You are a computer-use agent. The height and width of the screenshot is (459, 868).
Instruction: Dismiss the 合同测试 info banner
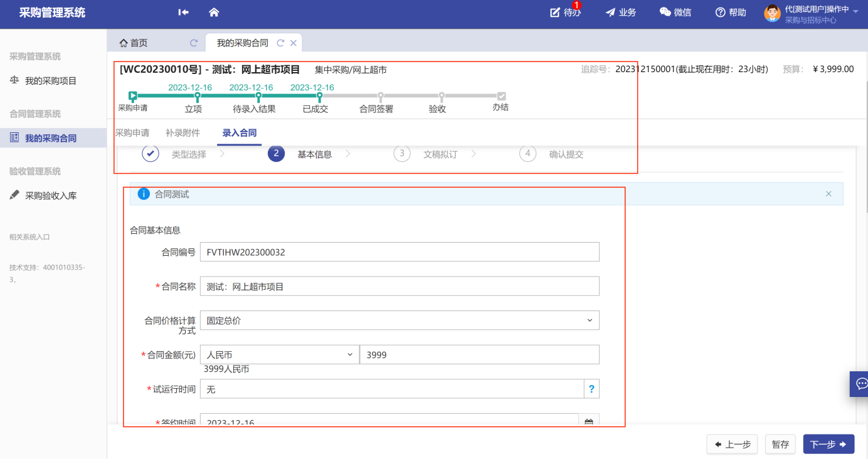coord(828,194)
